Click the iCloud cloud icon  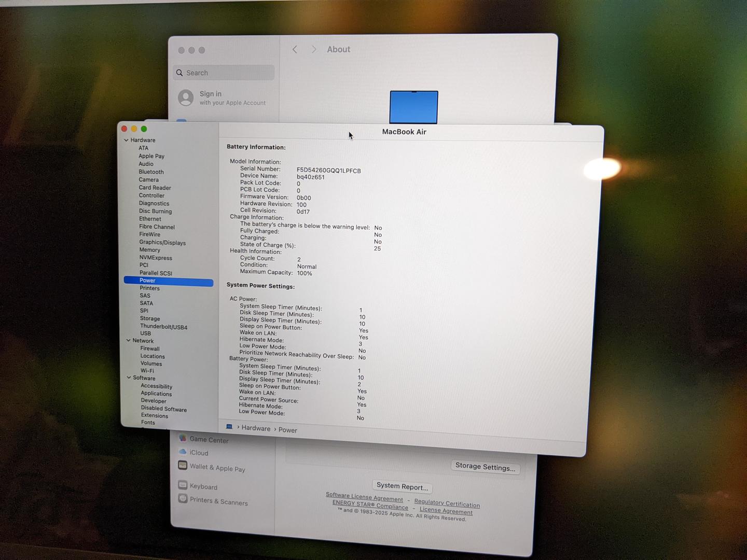(x=183, y=452)
